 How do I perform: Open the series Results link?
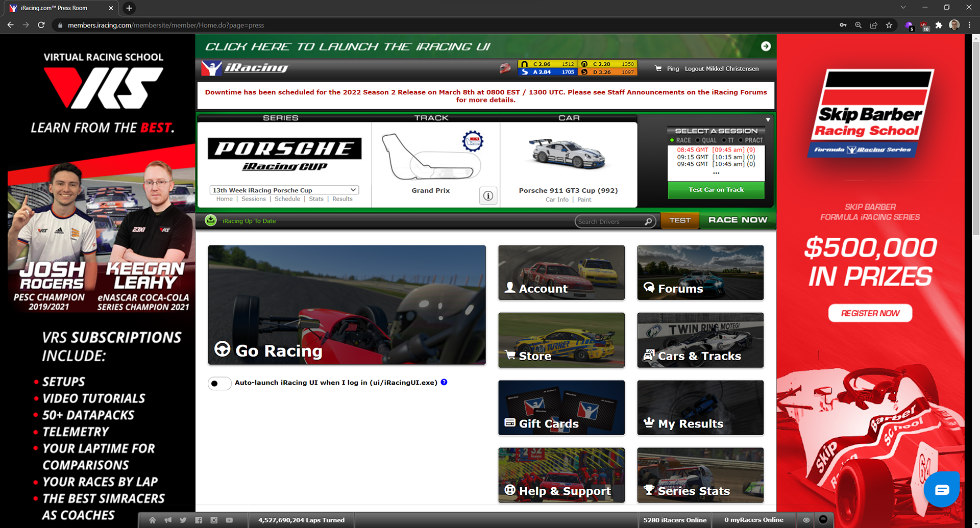pyautogui.click(x=342, y=199)
